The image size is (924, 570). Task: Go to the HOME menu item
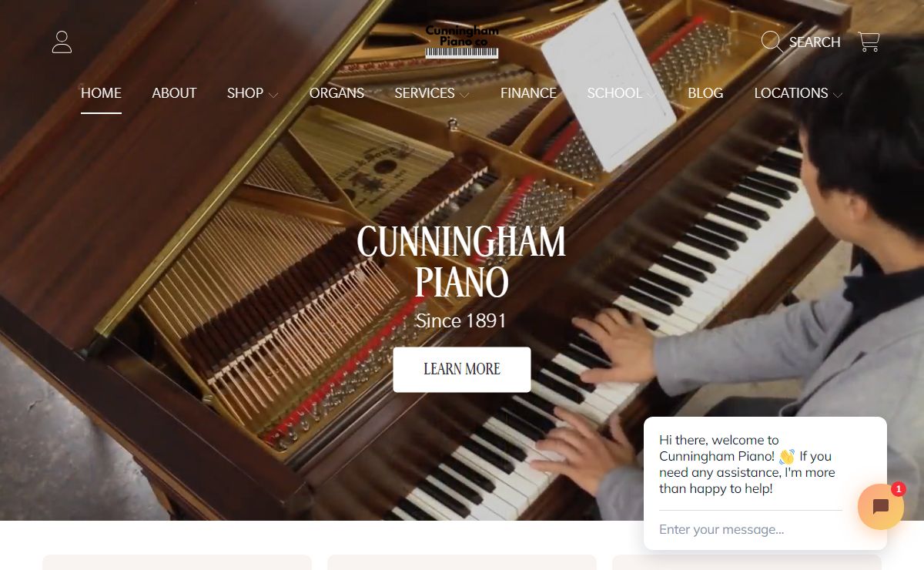pos(101,93)
